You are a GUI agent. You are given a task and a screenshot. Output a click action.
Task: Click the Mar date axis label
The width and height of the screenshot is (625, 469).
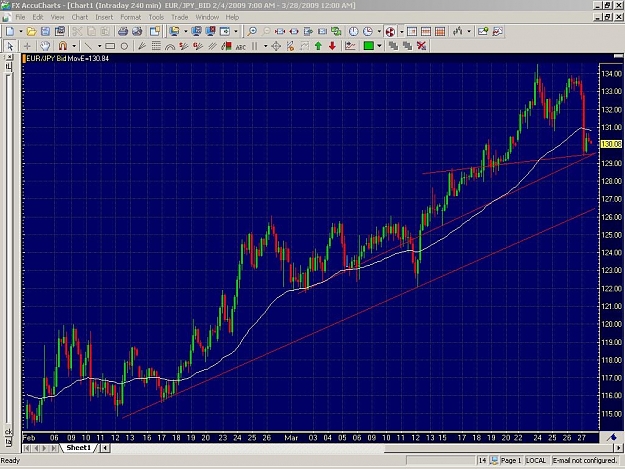291,438
